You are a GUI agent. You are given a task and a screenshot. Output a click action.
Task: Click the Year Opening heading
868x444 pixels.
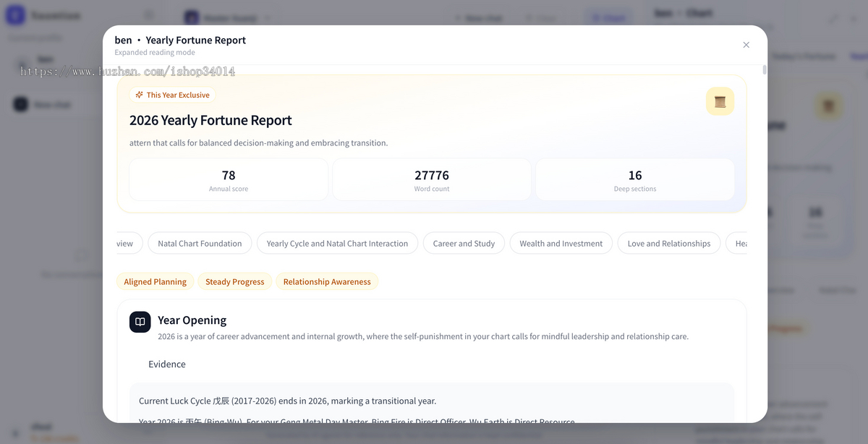point(192,320)
